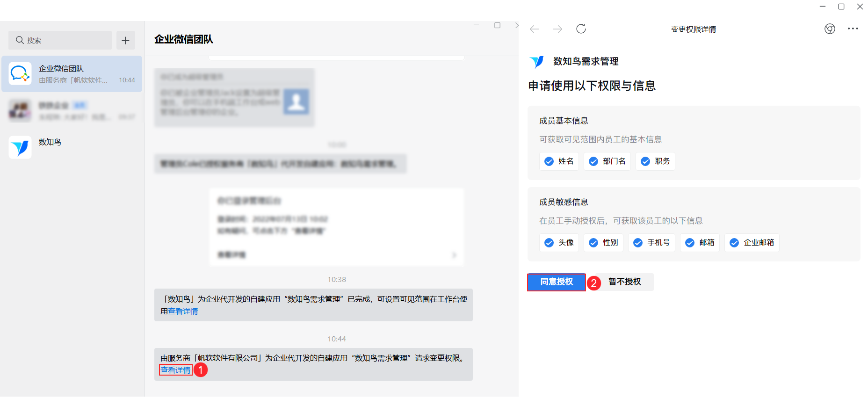Go back in the permission details browser

pos(535,29)
